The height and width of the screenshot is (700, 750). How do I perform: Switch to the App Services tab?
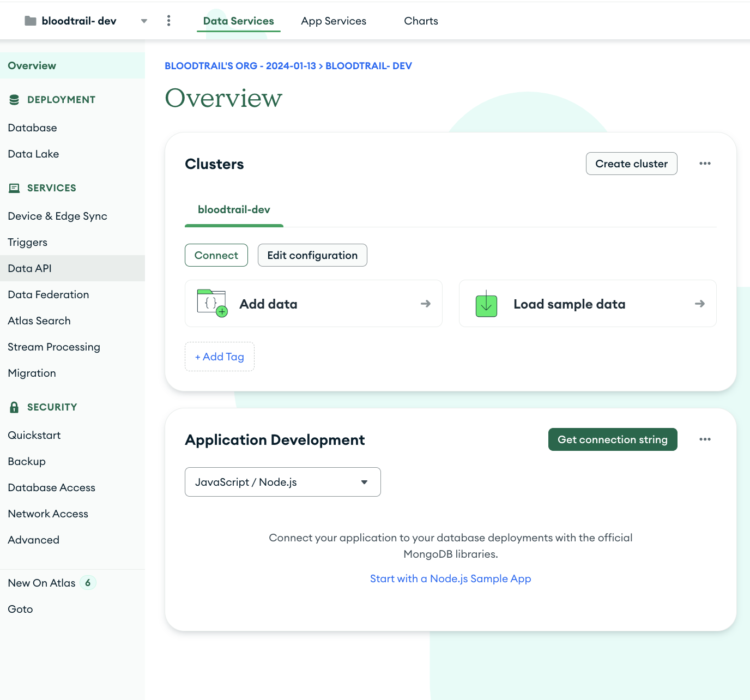click(334, 21)
